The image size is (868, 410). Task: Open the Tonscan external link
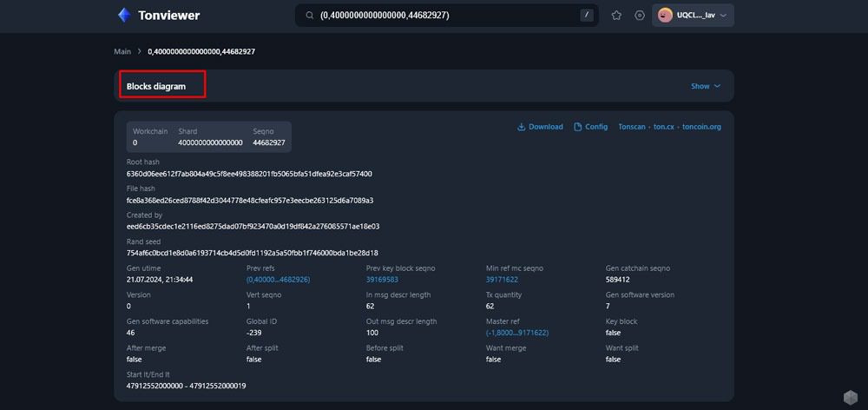tap(632, 127)
